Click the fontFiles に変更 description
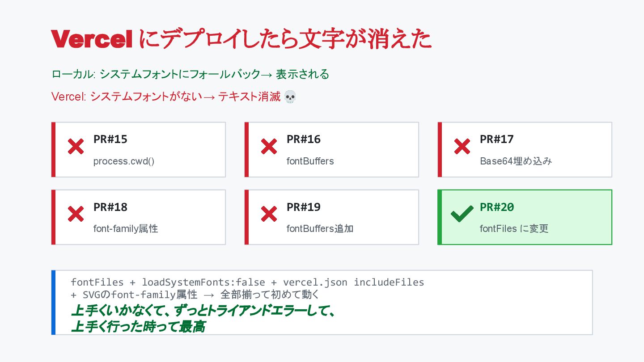This screenshot has width=644, height=362. (x=514, y=229)
